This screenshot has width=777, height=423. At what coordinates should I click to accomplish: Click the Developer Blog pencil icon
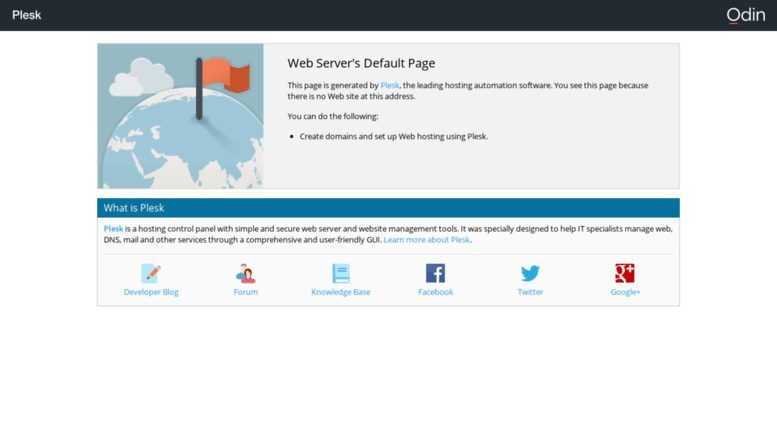151,273
